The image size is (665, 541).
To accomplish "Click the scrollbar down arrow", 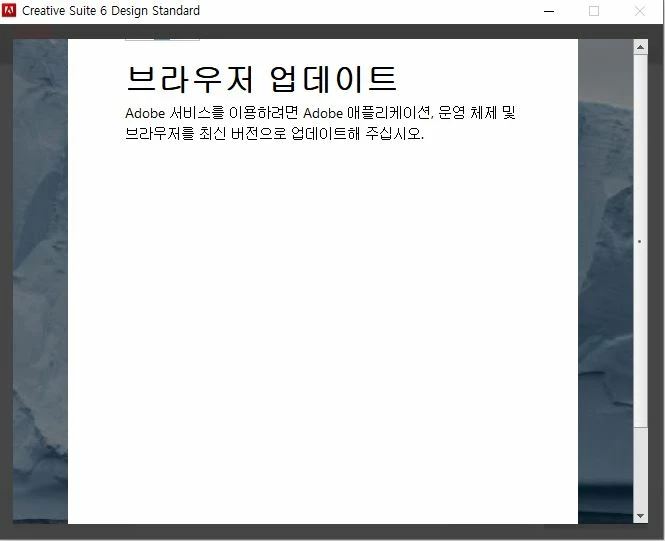I will click(x=640, y=516).
